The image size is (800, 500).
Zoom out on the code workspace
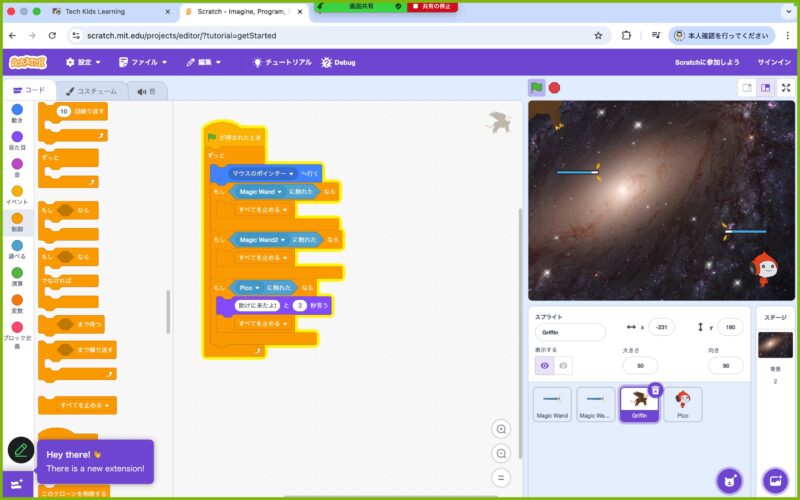coord(501,453)
